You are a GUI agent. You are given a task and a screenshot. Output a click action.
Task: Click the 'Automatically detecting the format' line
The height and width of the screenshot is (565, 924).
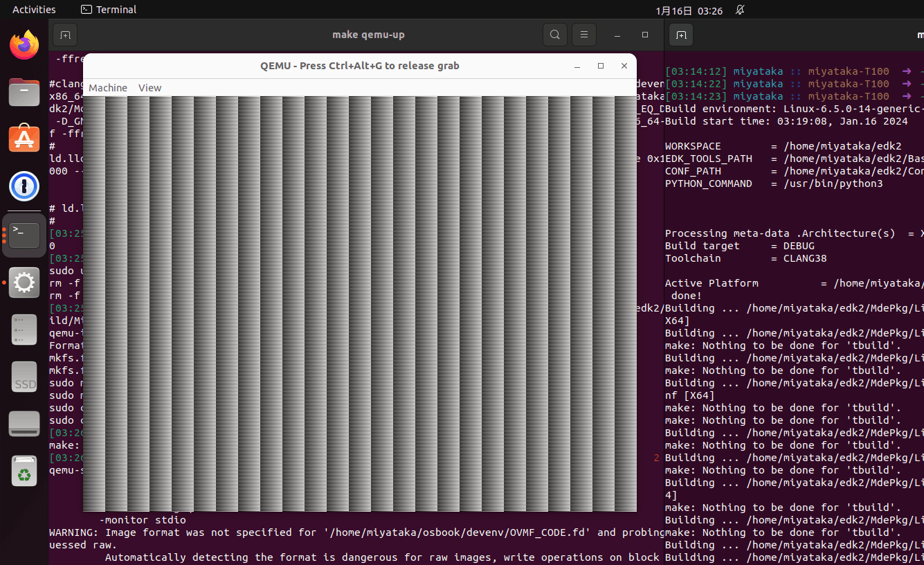tap(382, 557)
